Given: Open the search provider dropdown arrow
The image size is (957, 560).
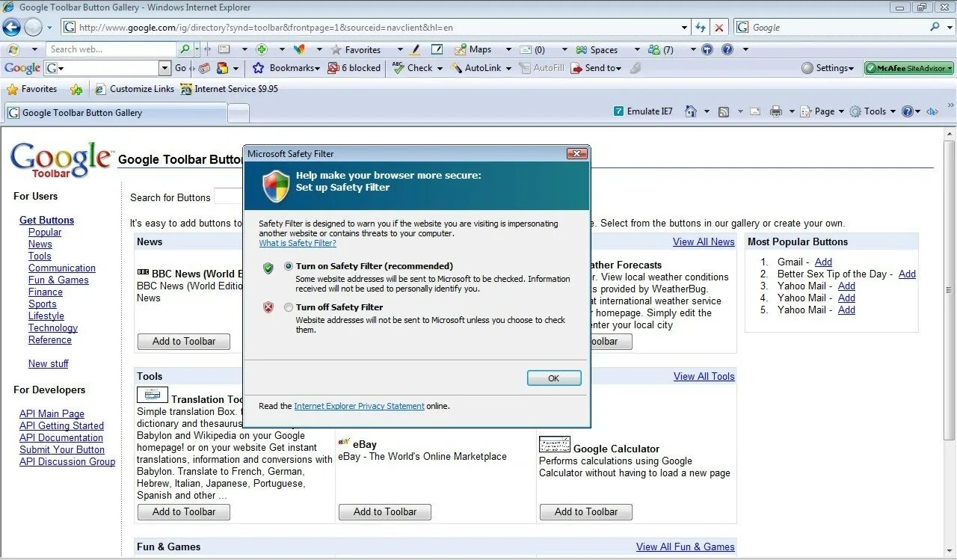Looking at the screenshot, I should [950, 27].
